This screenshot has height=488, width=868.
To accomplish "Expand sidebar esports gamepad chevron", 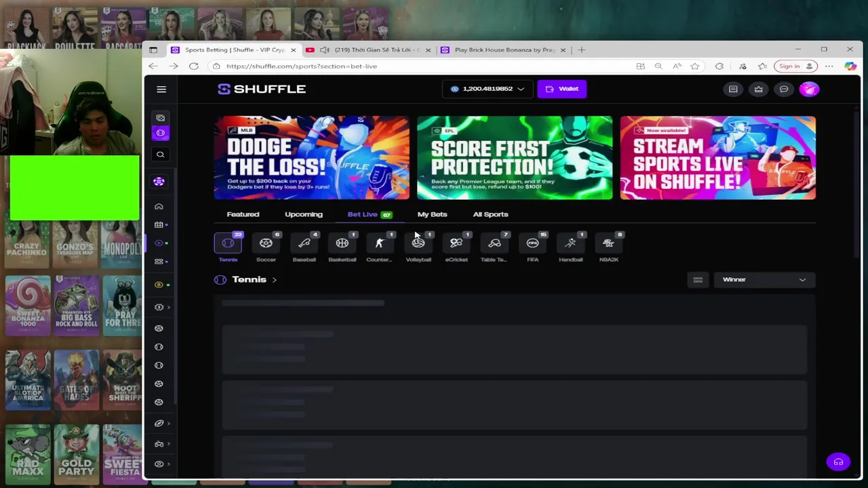I will coord(168,444).
